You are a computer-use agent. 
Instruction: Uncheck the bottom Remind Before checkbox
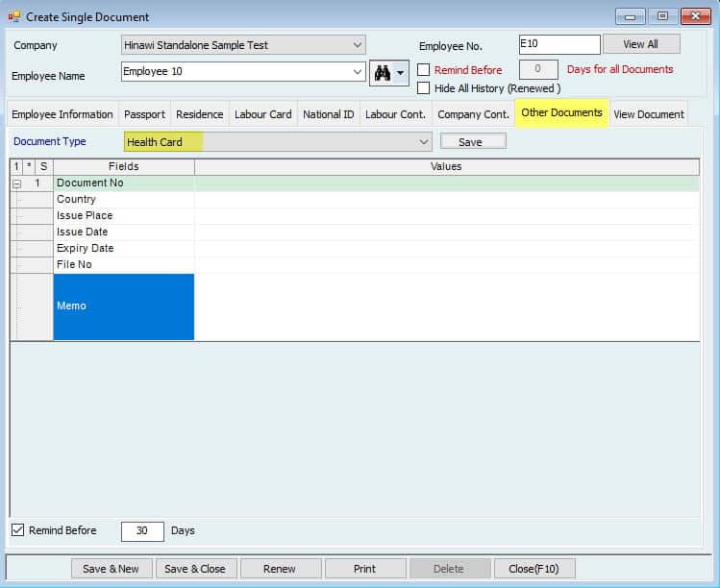(17, 530)
